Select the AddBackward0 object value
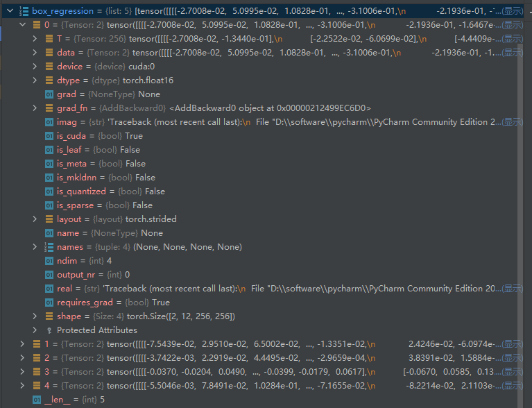The height and width of the screenshot is (408, 532). [270, 108]
